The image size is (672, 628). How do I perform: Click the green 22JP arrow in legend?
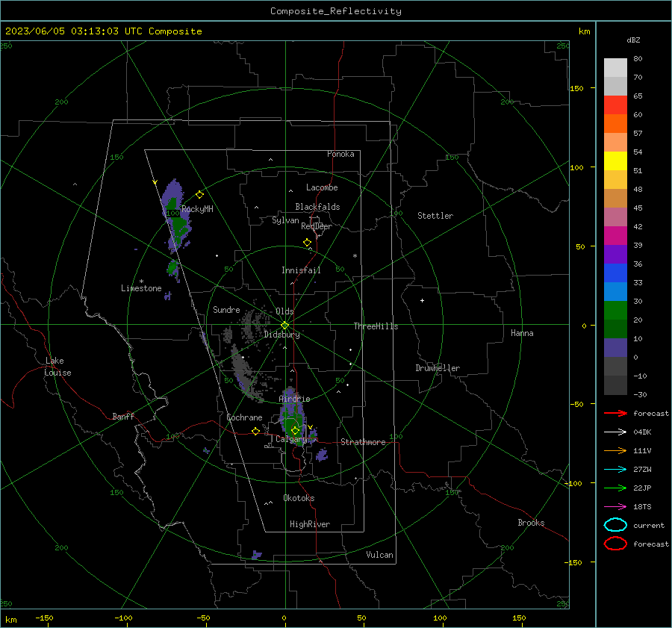[x=615, y=488]
